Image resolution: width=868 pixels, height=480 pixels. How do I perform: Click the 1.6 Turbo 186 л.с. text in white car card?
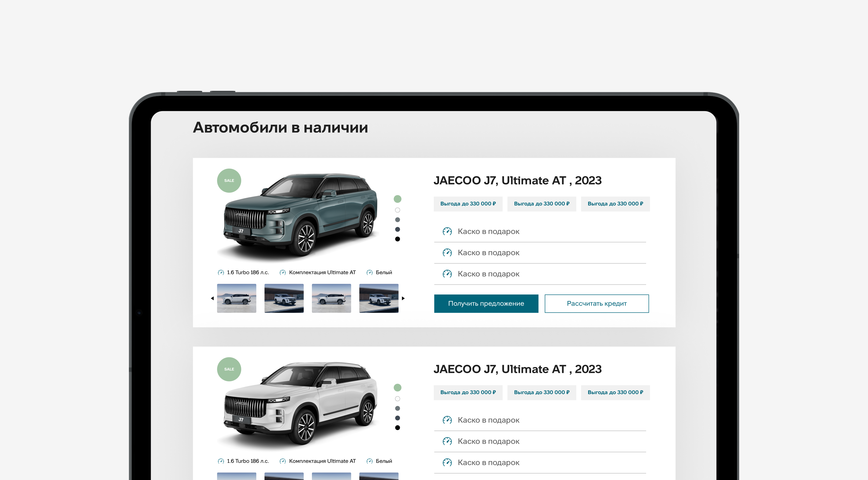pyautogui.click(x=248, y=461)
